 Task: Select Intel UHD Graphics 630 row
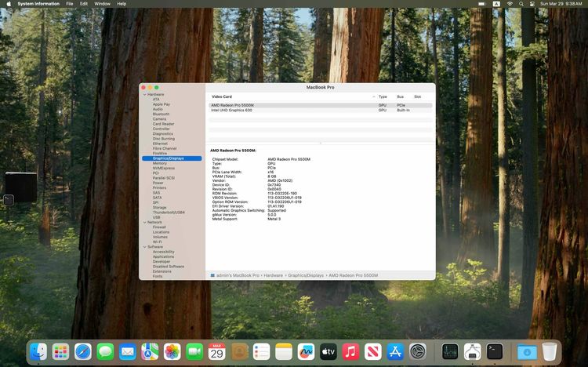[x=320, y=111]
